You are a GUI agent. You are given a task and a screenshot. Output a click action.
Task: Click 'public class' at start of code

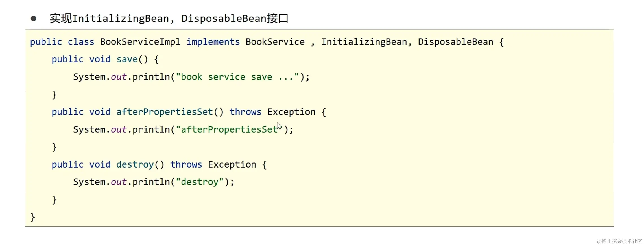pos(62,42)
